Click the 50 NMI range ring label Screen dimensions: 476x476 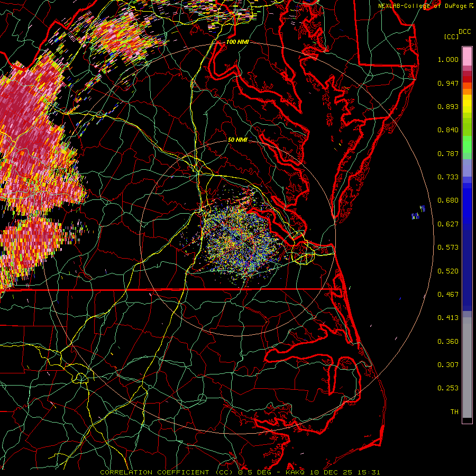(x=237, y=140)
